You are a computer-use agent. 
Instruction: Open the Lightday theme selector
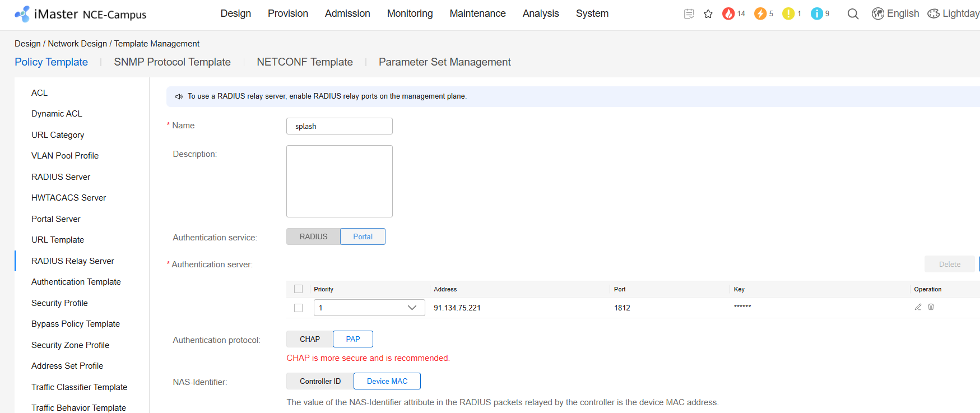[953, 14]
